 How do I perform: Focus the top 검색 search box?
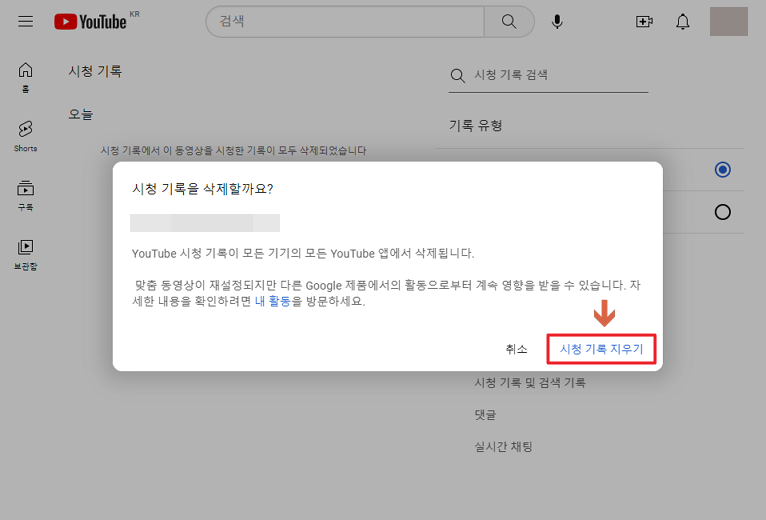click(345, 22)
